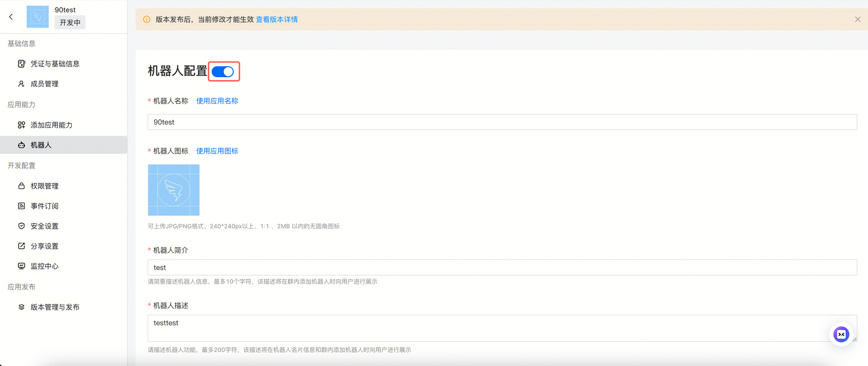The height and width of the screenshot is (366, 868).
Task: Open the 版本管理与发布 menu item
Action: (x=56, y=307)
